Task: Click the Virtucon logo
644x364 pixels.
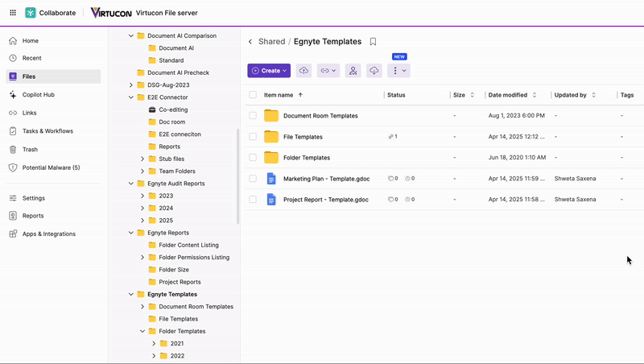Action: pos(111,13)
